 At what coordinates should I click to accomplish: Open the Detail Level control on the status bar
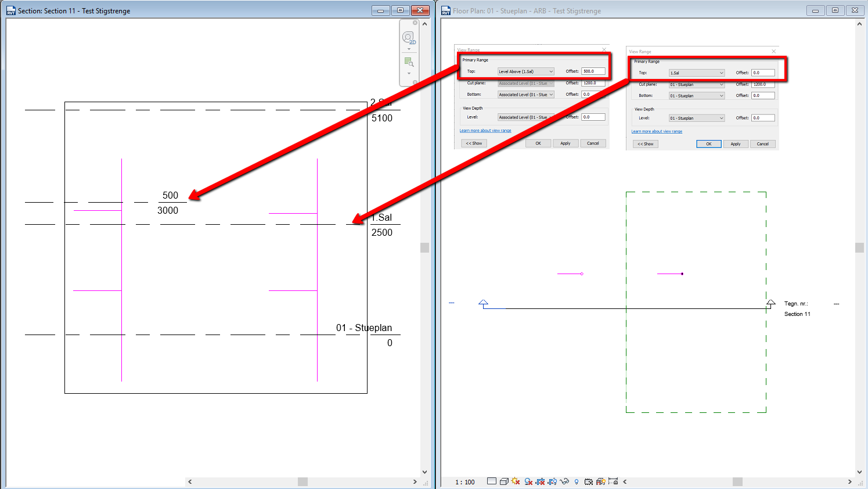click(x=492, y=481)
